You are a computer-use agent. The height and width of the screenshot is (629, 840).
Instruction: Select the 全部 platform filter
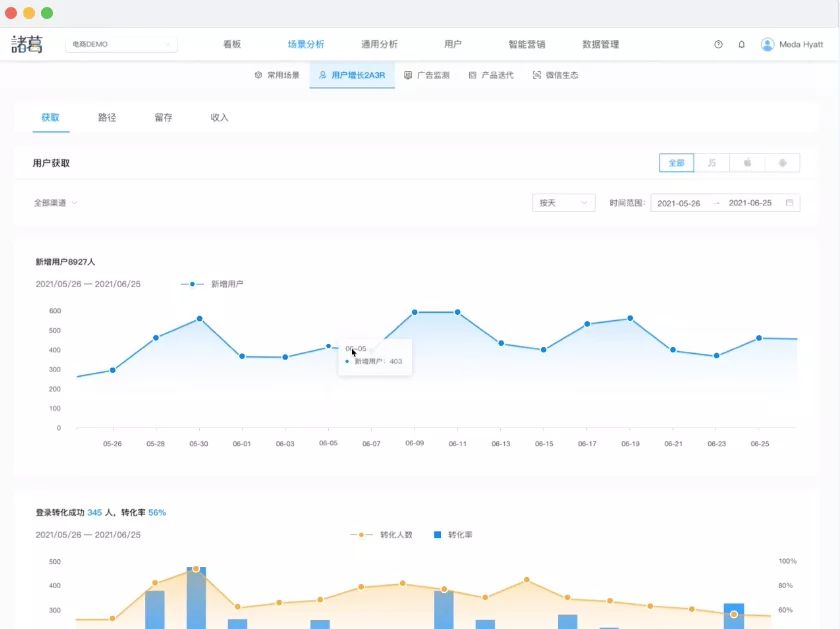[x=677, y=163]
